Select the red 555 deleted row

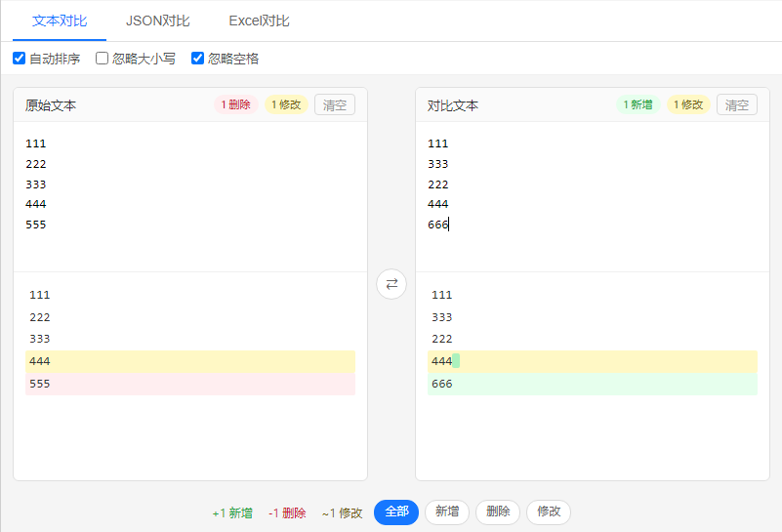[x=190, y=384]
